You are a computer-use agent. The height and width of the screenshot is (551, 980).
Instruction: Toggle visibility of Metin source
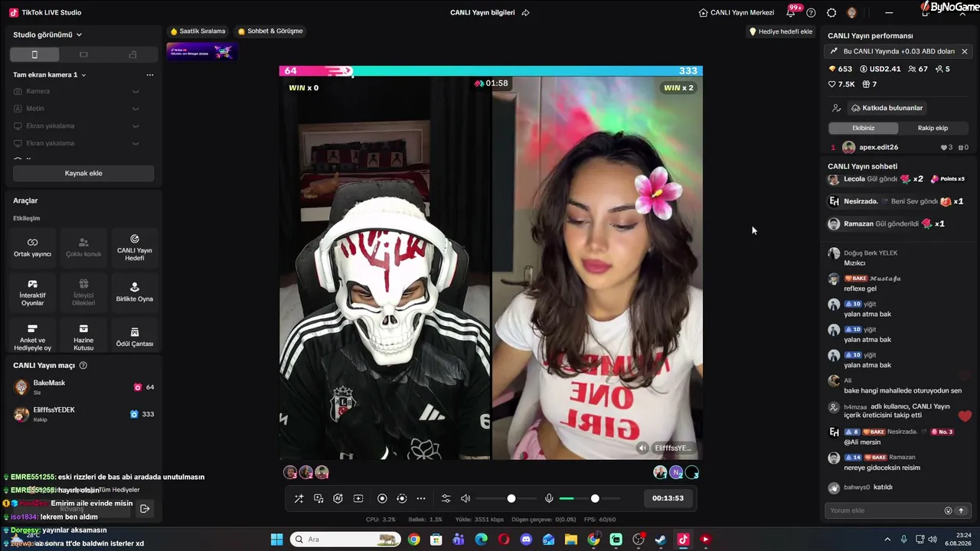136,109
